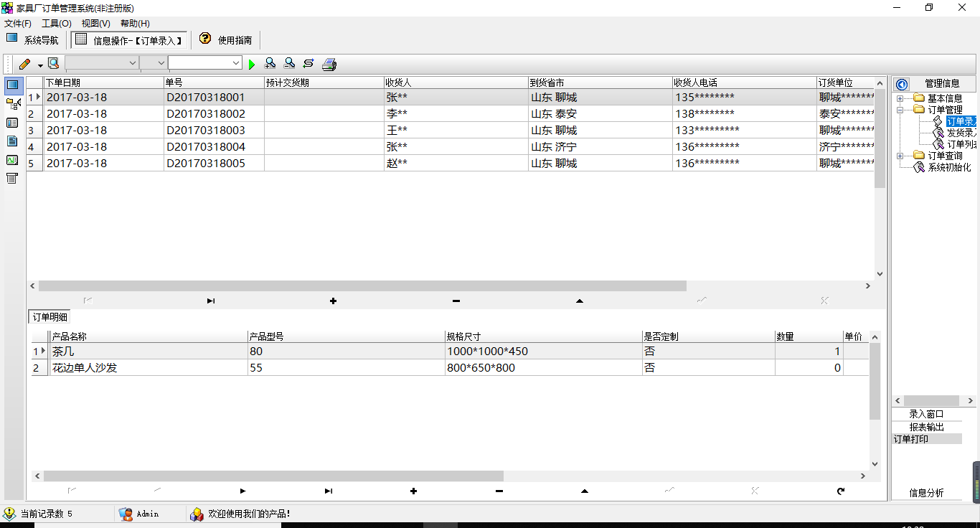Open the 发货录入 tree item
This screenshot has width=980, height=528.
point(961,133)
